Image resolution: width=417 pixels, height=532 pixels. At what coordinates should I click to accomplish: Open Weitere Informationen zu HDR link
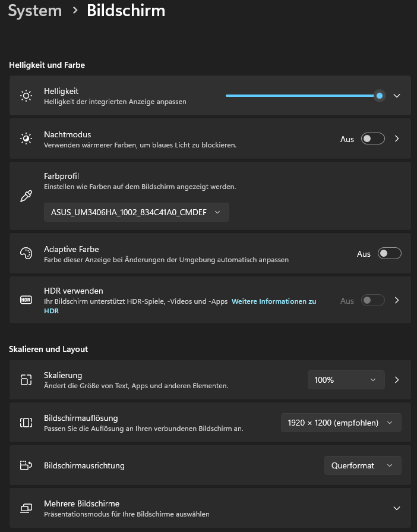273,301
